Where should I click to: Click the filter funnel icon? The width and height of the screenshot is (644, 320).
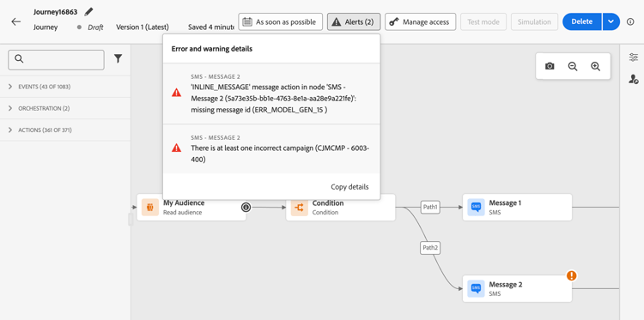(118, 59)
